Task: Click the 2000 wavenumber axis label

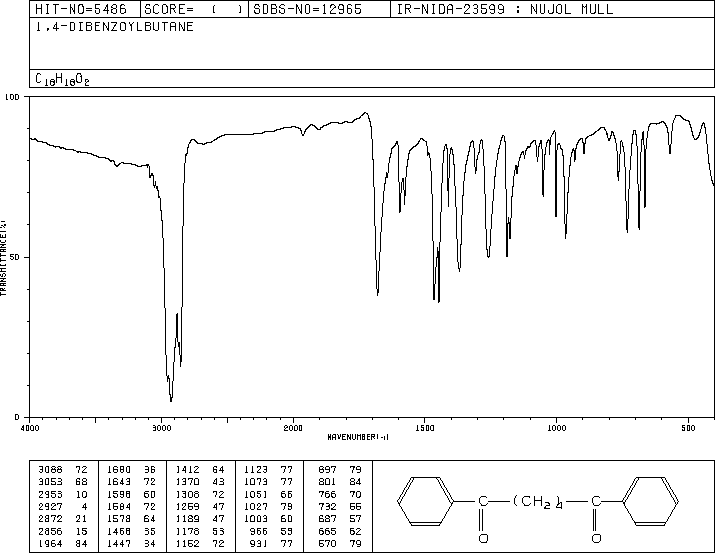Action: click(x=293, y=428)
